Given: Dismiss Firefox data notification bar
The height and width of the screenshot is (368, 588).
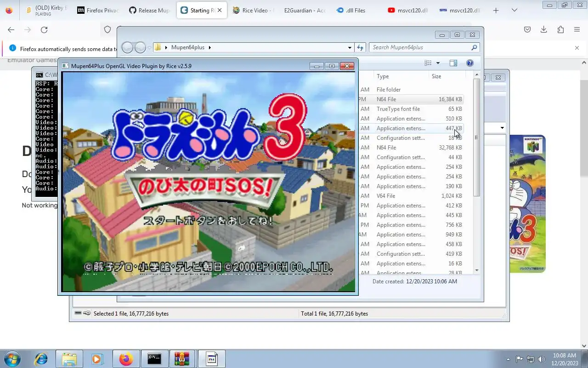Looking at the screenshot, I should click(577, 48).
